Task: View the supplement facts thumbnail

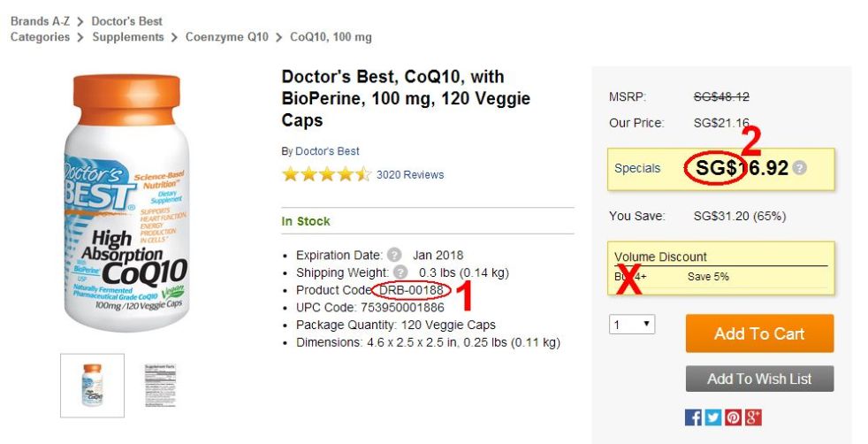Action: point(161,386)
